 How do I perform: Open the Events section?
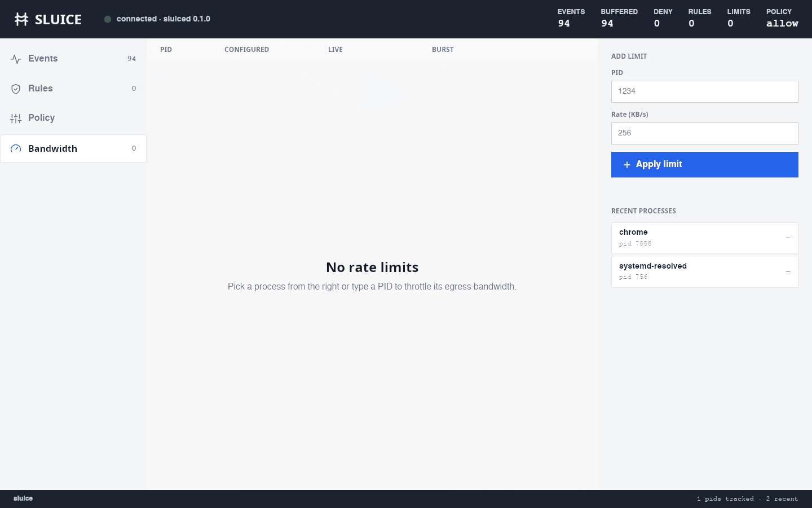click(x=73, y=59)
